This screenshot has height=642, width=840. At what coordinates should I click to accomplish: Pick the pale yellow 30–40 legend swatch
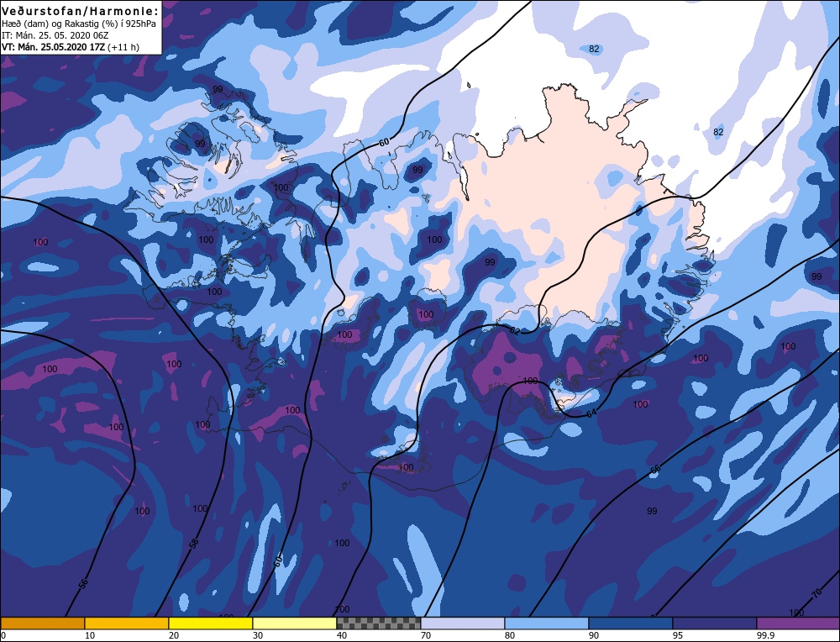(x=295, y=624)
